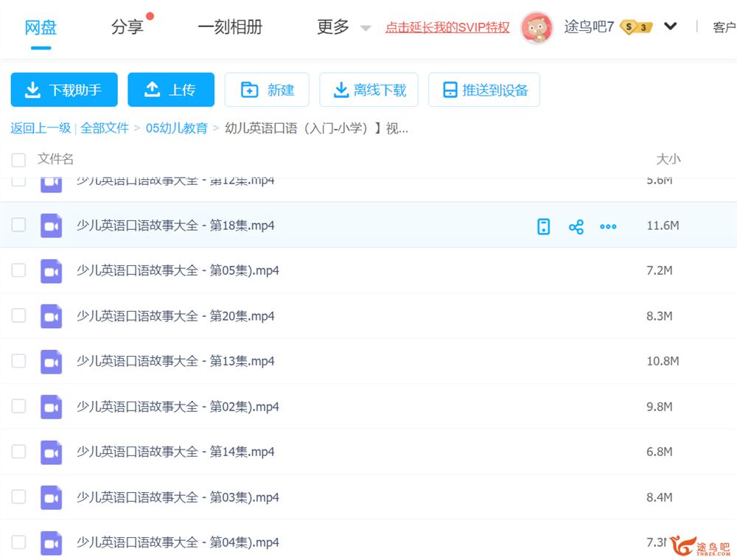Click the 11.6M size value
This screenshot has width=737, height=560.
pyautogui.click(x=663, y=225)
